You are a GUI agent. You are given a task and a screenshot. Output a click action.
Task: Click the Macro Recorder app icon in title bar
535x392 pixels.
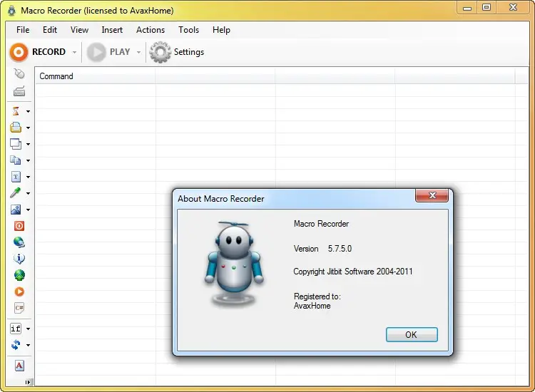(12, 11)
